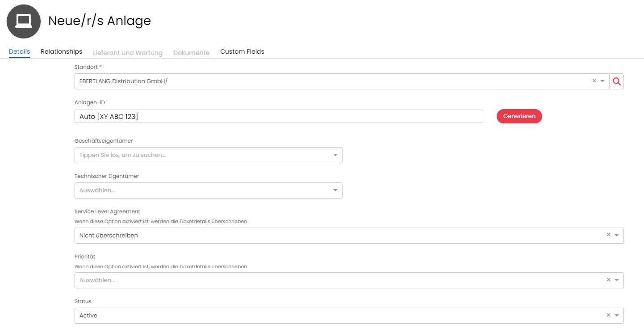Open the Technischer Eigentümer dropdown
The width and height of the screenshot is (644, 334).
coord(335,190)
